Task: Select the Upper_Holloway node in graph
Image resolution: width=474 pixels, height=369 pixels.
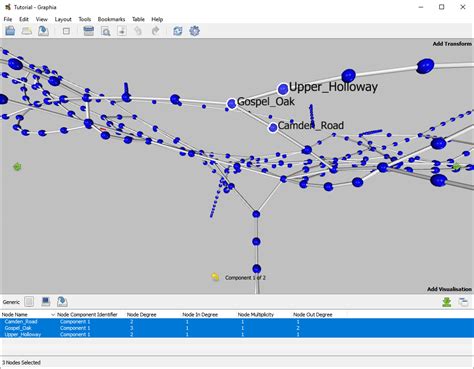Action: (x=283, y=89)
